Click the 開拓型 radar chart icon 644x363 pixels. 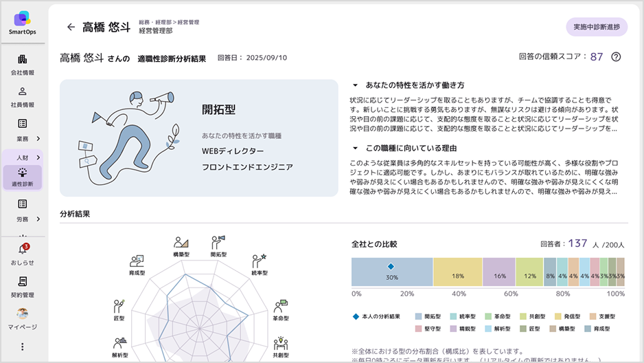point(218,242)
